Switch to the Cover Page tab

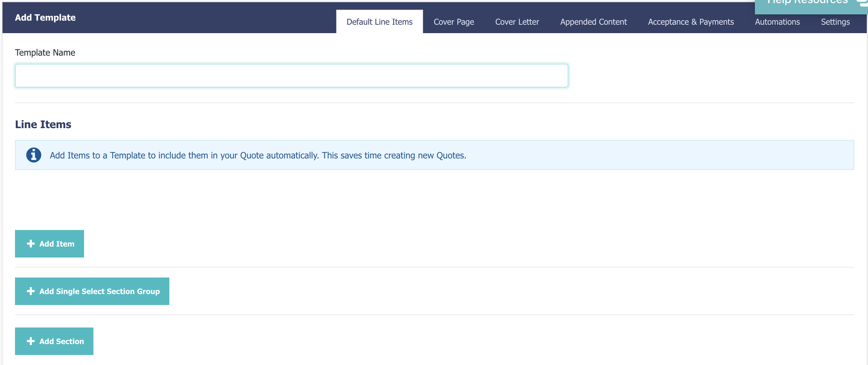454,22
